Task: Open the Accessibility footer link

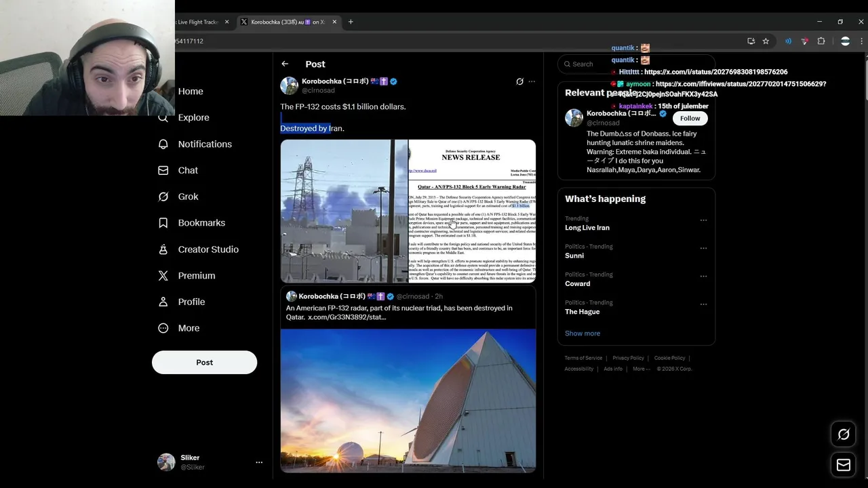Action: (x=579, y=369)
